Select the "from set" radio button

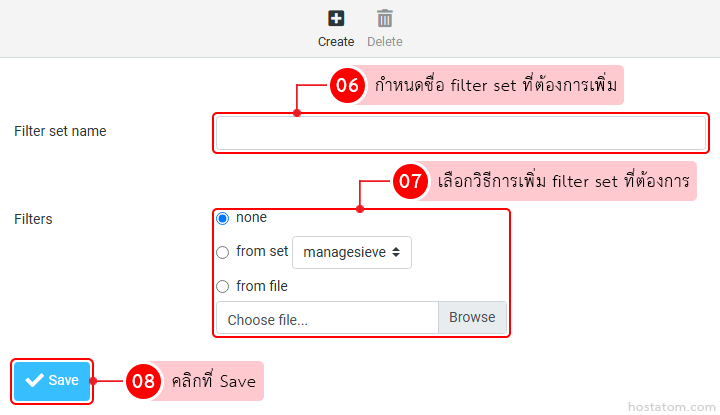pos(223,252)
